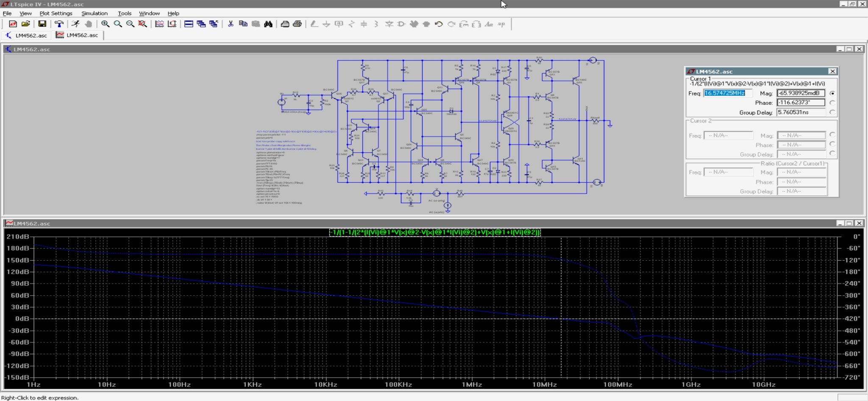Click the New Schematic toolbar icon
868x401 pixels.
pyautogui.click(x=13, y=24)
